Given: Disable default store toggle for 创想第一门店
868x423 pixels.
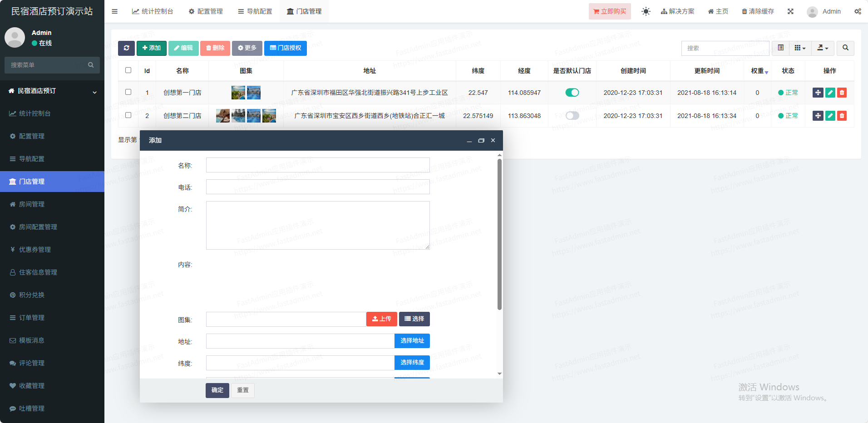Looking at the screenshot, I should (572, 93).
